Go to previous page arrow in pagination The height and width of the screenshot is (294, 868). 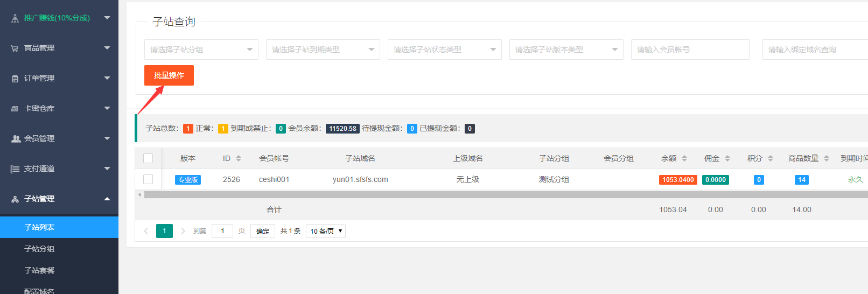point(146,231)
